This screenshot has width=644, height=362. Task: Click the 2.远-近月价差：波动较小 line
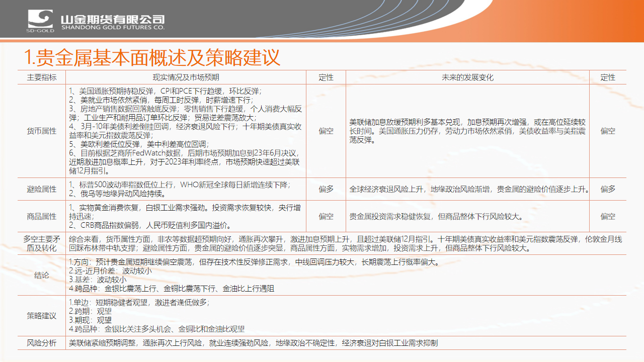coord(110,270)
